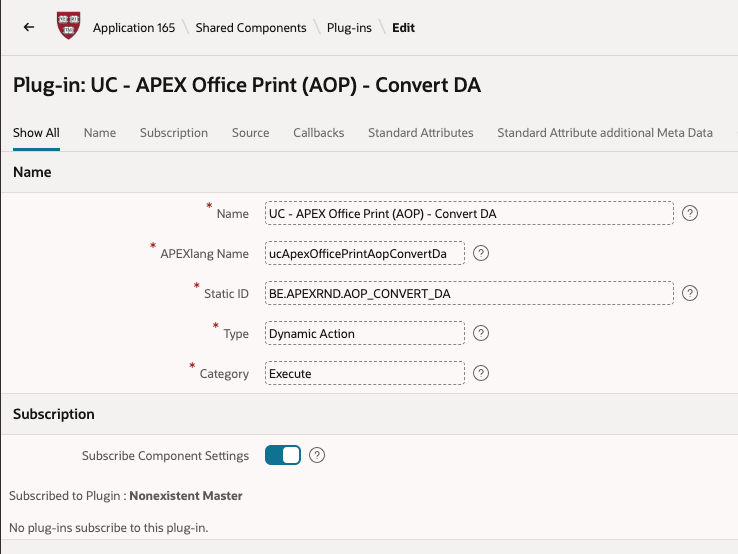Click the APEXlang Name label
The image size is (738, 554).
click(x=204, y=254)
